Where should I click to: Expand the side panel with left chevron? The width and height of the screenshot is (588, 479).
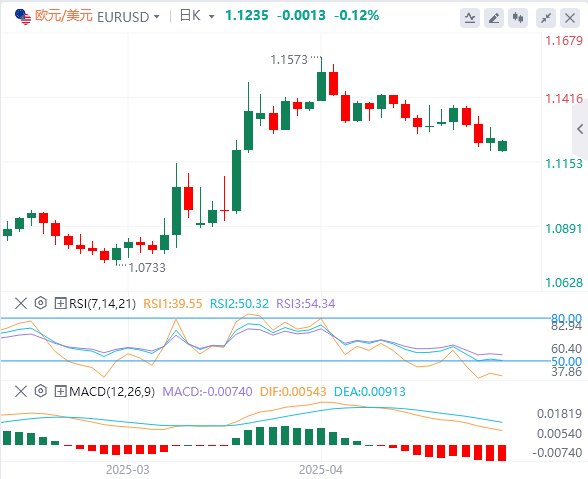(580, 129)
